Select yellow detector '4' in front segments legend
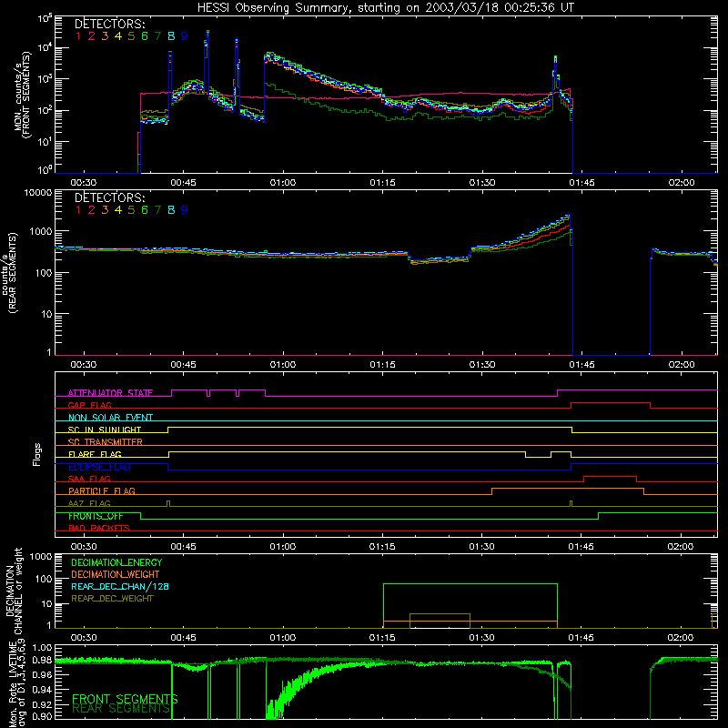Viewport: 728px width, 728px height. pos(118,36)
